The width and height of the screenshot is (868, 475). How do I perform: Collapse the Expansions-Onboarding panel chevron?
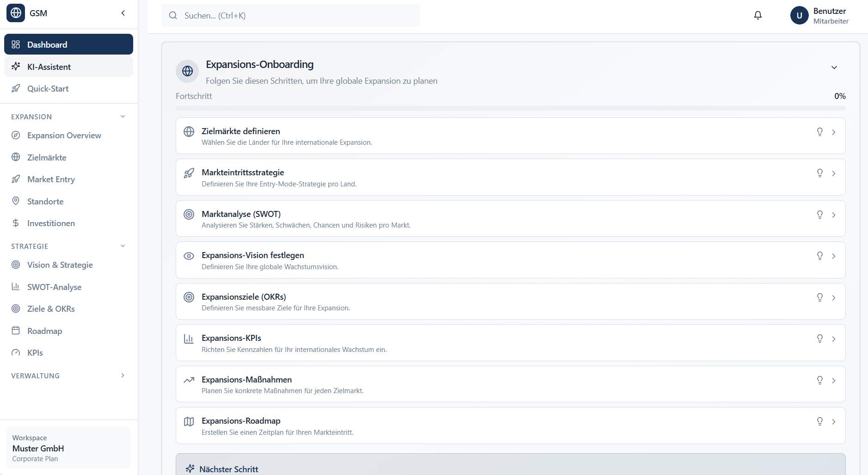[x=834, y=68]
